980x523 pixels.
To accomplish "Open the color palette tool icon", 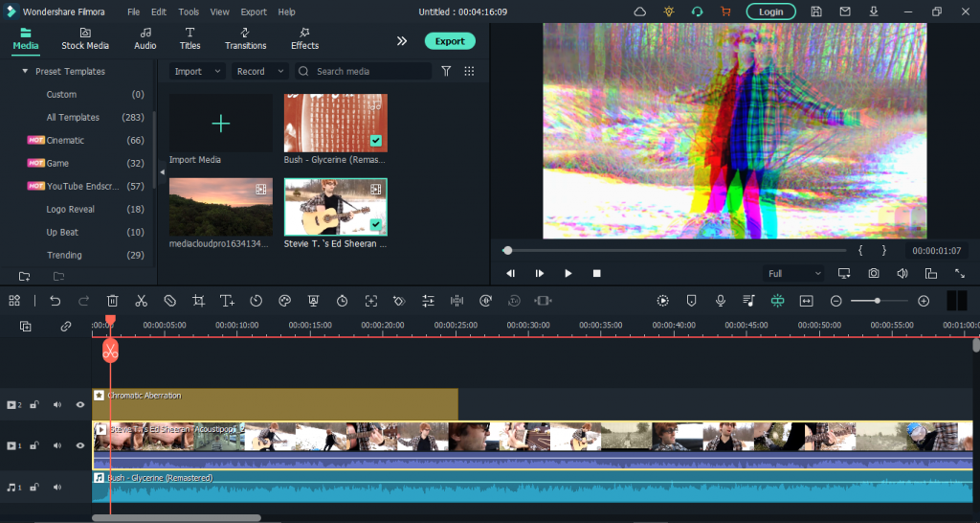I will [285, 301].
